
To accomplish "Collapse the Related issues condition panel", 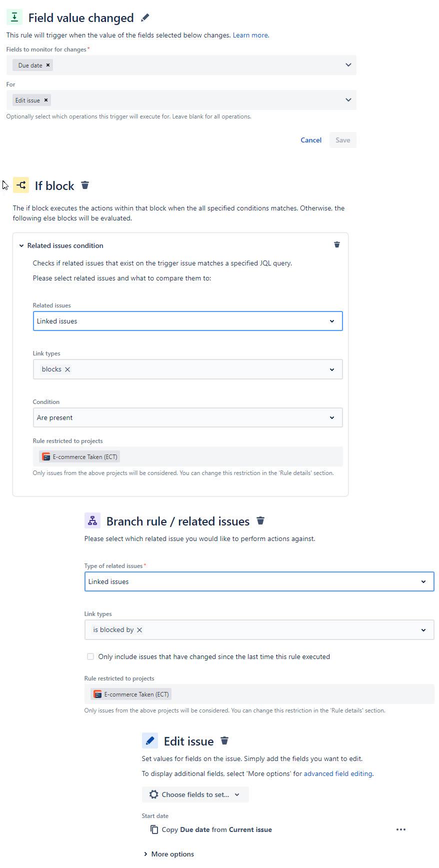I will tap(21, 245).
